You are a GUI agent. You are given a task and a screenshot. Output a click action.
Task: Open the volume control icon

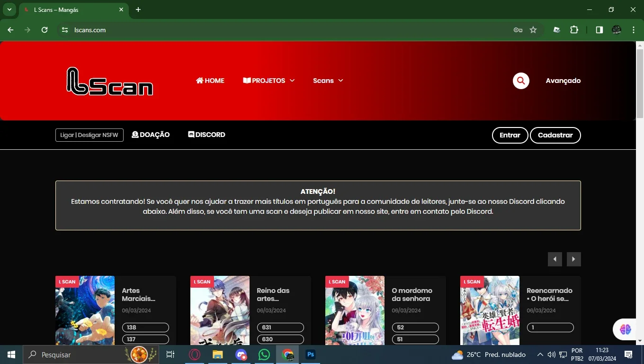click(x=551, y=355)
